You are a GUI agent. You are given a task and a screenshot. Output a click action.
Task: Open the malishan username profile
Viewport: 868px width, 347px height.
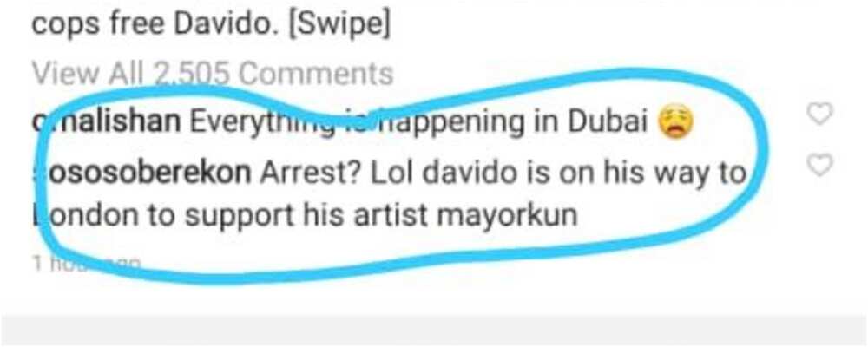click(x=106, y=123)
